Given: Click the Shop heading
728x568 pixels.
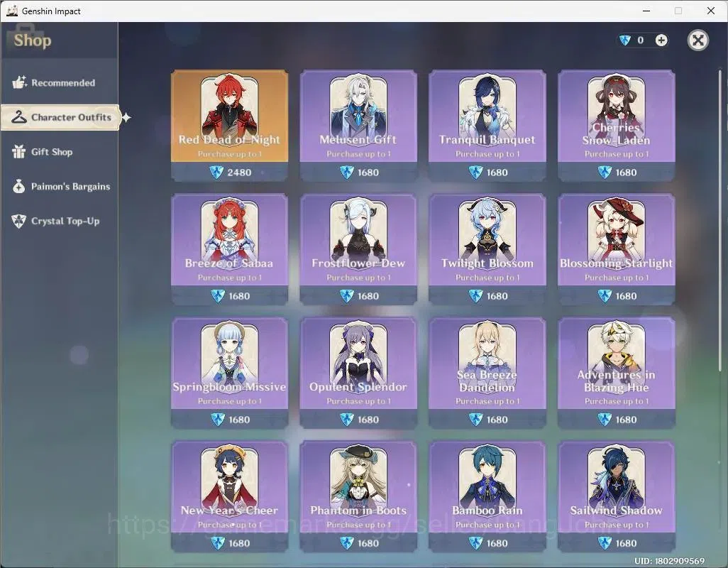Looking at the screenshot, I should tap(33, 40).
